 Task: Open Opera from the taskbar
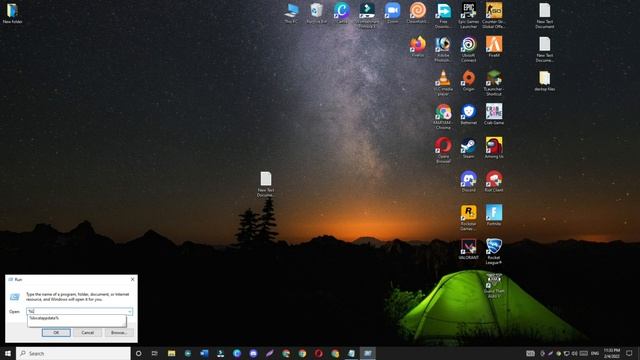pos(318,353)
